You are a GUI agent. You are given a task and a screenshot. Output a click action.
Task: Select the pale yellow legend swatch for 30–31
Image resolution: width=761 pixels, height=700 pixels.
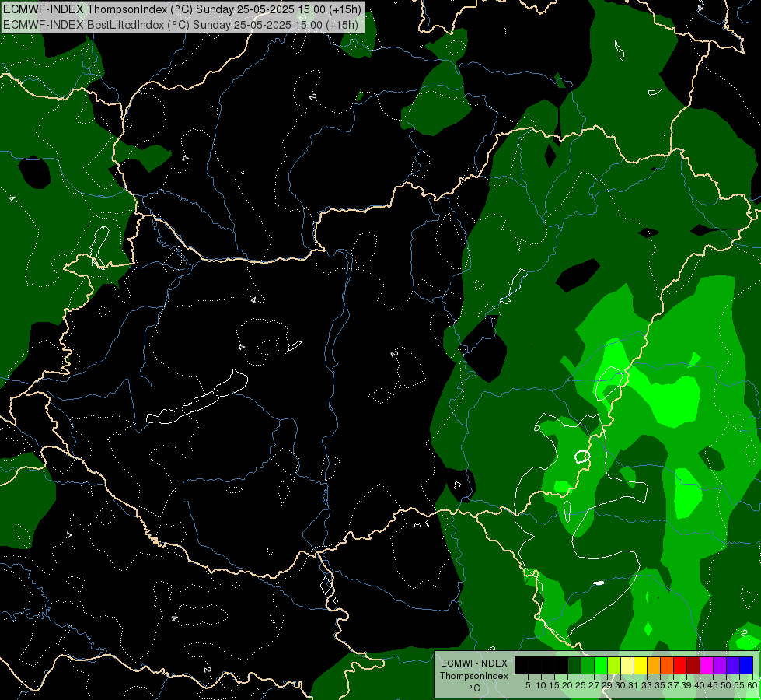tap(627, 665)
